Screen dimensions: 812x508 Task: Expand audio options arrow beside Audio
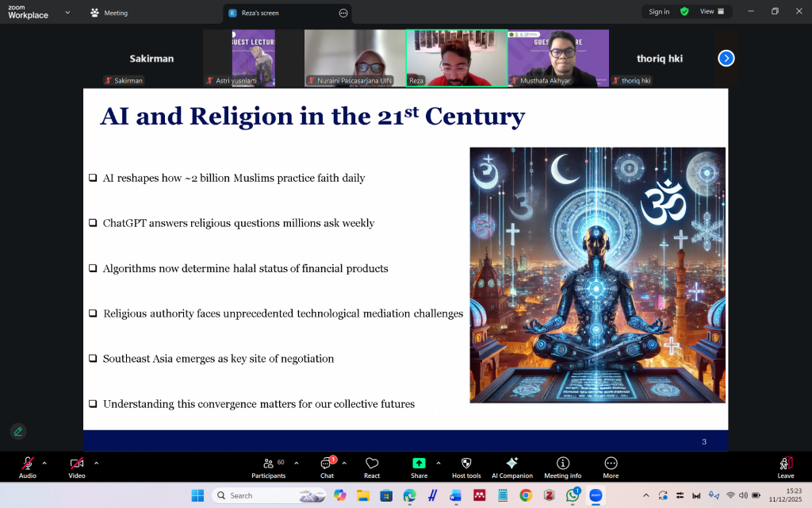pos(44,463)
